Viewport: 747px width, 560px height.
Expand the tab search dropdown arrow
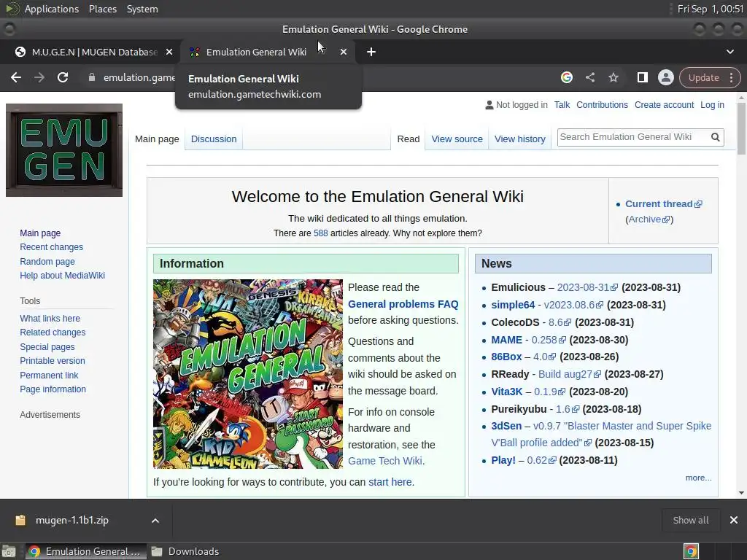point(729,52)
